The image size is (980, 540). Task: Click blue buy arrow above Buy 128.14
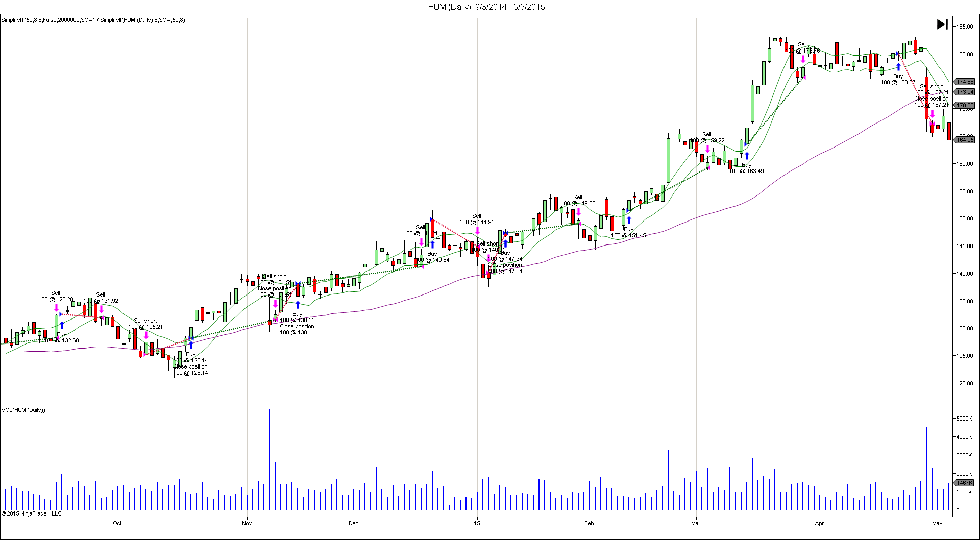[x=191, y=345]
